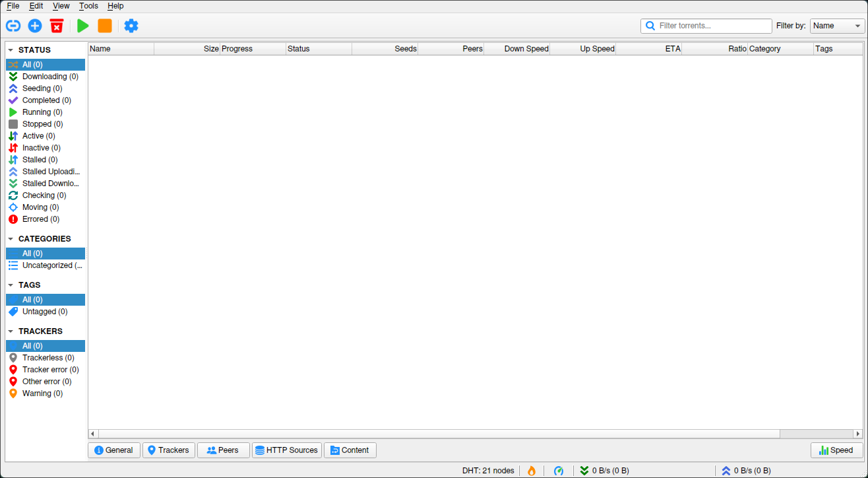This screenshot has width=868, height=478.
Task: Click the Warning orange pin icon
Action: coord(13,393)
